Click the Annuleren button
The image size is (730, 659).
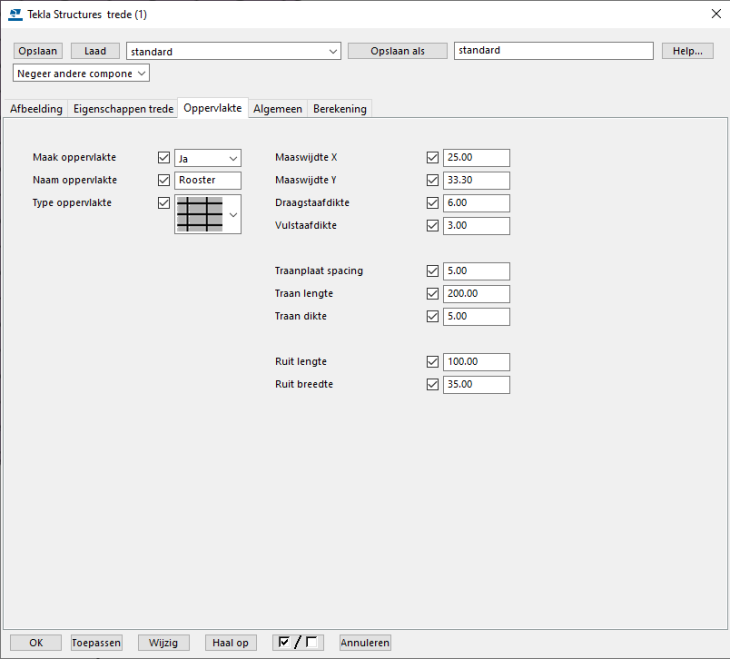(365, 643)
